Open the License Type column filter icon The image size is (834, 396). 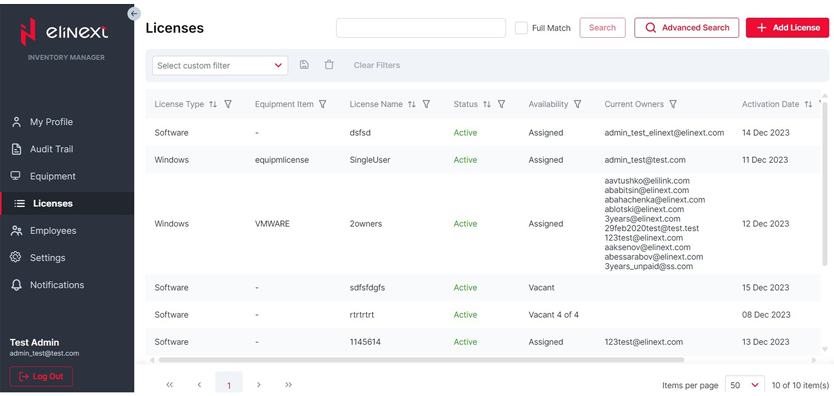click(228, 104)
